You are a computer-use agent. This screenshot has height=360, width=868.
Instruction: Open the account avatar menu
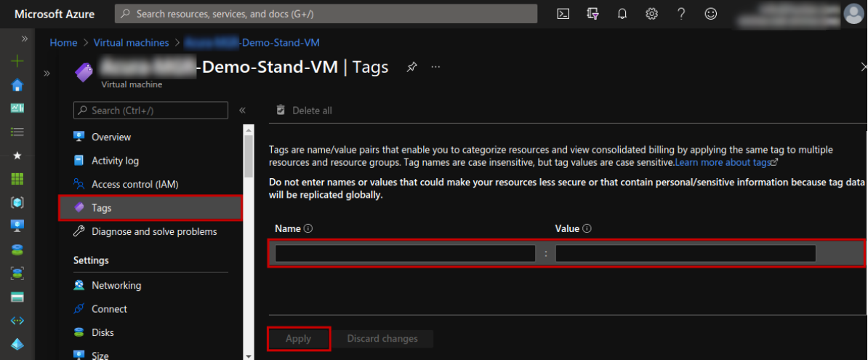854,14
